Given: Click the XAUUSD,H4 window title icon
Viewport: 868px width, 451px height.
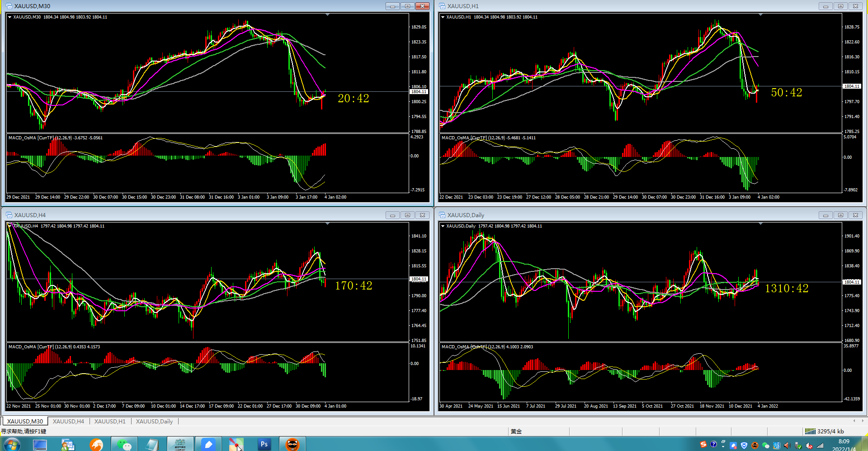Looking at the screenshot, I should click(x=9, y=215).
